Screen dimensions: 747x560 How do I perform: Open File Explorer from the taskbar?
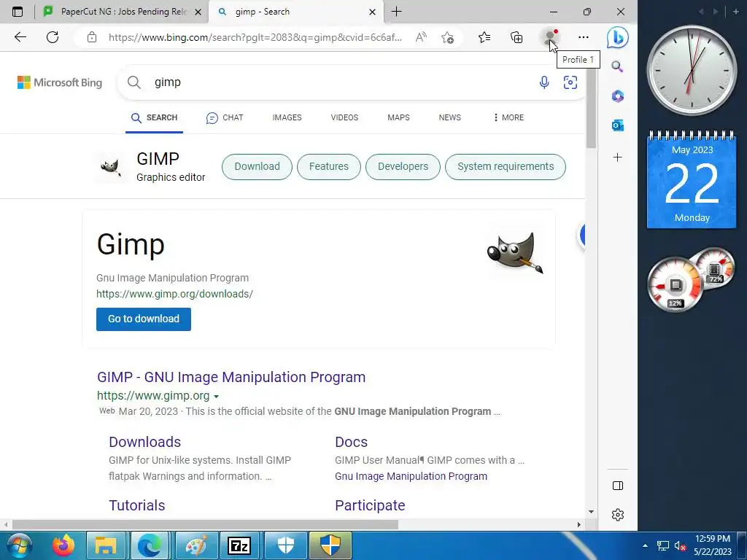pos(106,545)
